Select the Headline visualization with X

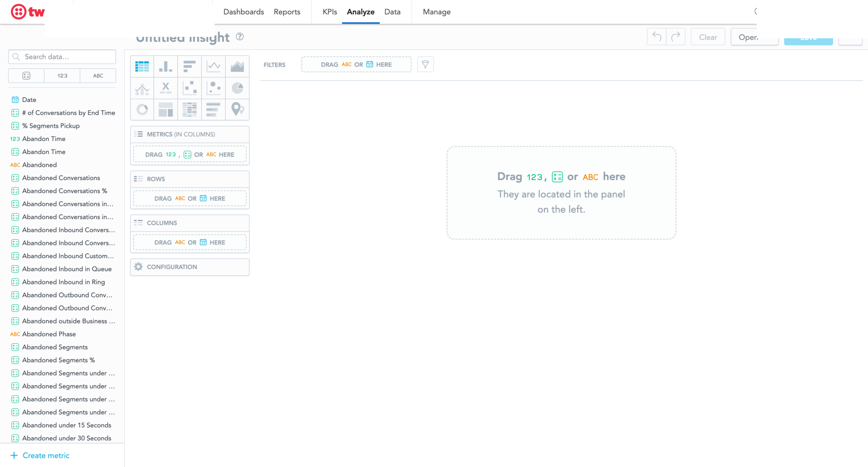click(166, 88)
